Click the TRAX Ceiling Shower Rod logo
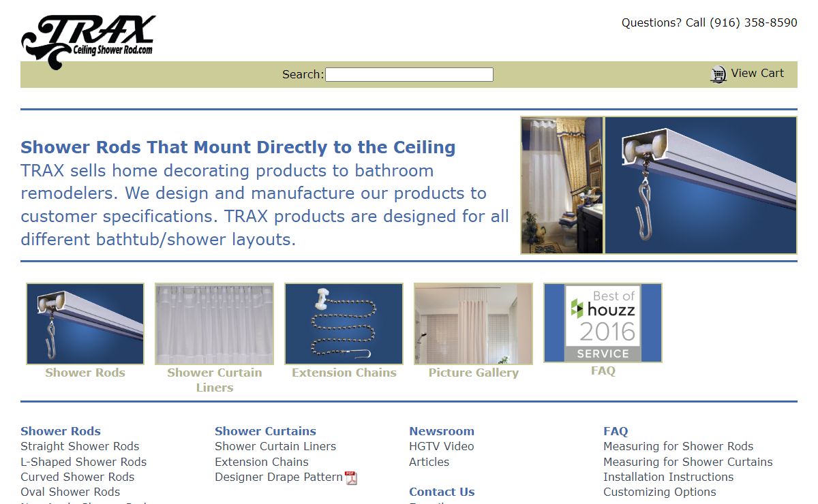The image size is (818, 504). pyautogui.click(x=89, y=42)
